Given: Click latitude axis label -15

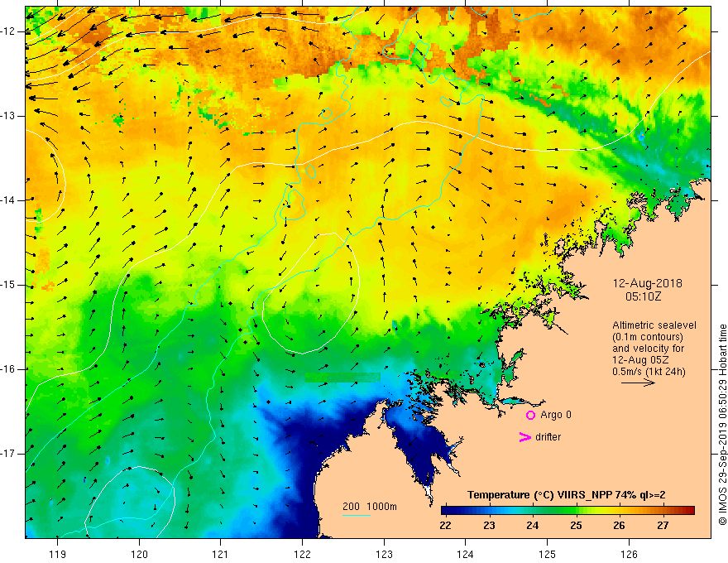Looking at the screenshot, I should click(x=9, y=285).
